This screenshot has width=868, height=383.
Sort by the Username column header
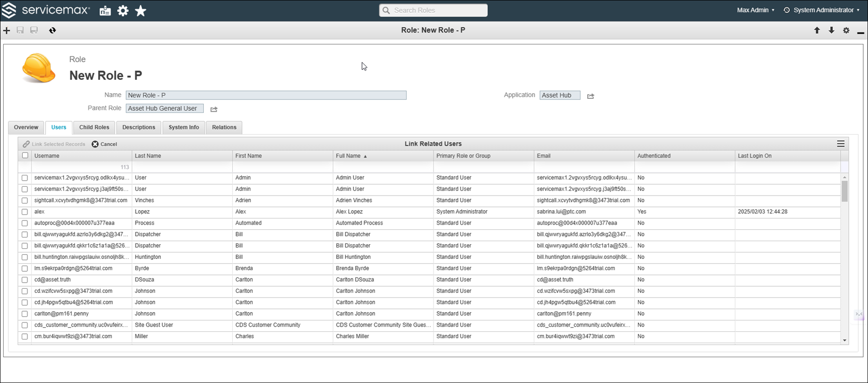coord(82,156)
